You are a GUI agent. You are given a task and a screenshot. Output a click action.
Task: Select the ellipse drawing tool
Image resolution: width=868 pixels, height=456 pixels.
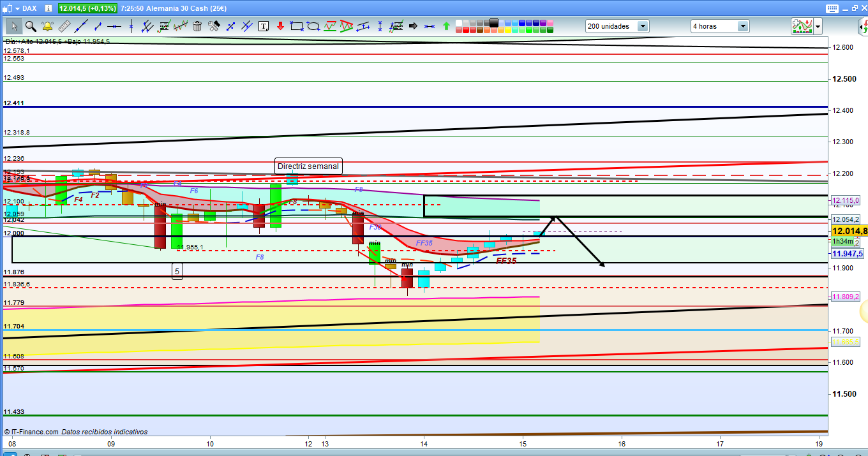point(313,26)
